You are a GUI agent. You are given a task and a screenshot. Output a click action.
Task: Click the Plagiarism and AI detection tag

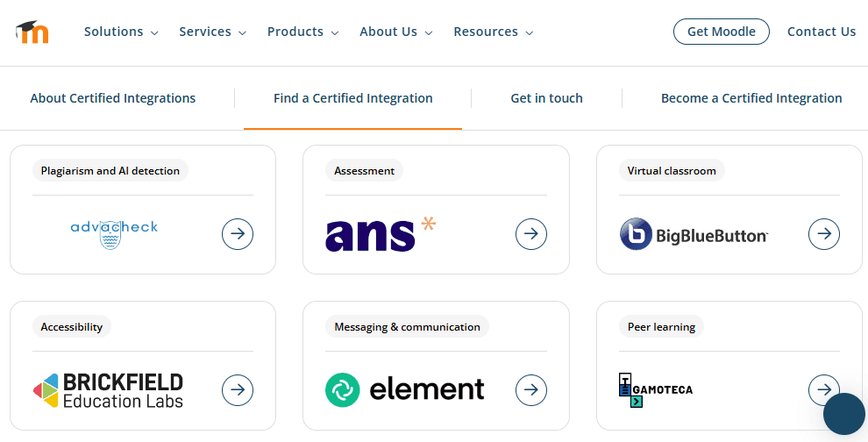[110, 171]
